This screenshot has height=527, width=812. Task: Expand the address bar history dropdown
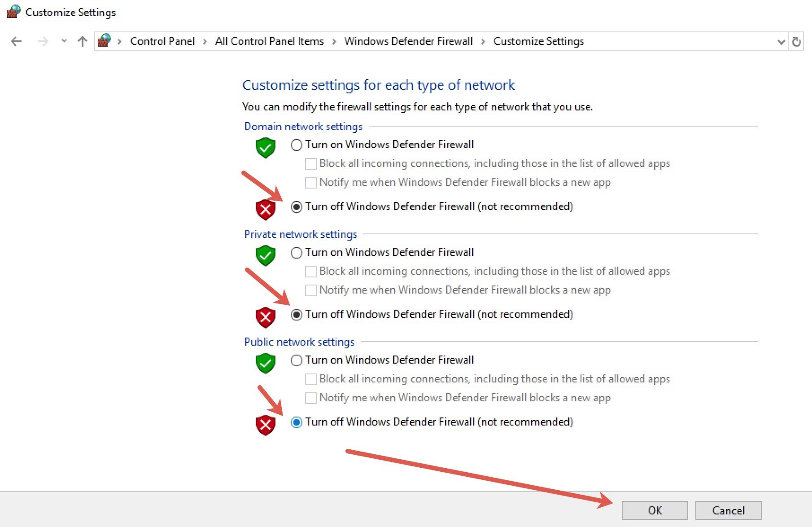[x=781, y=42]
